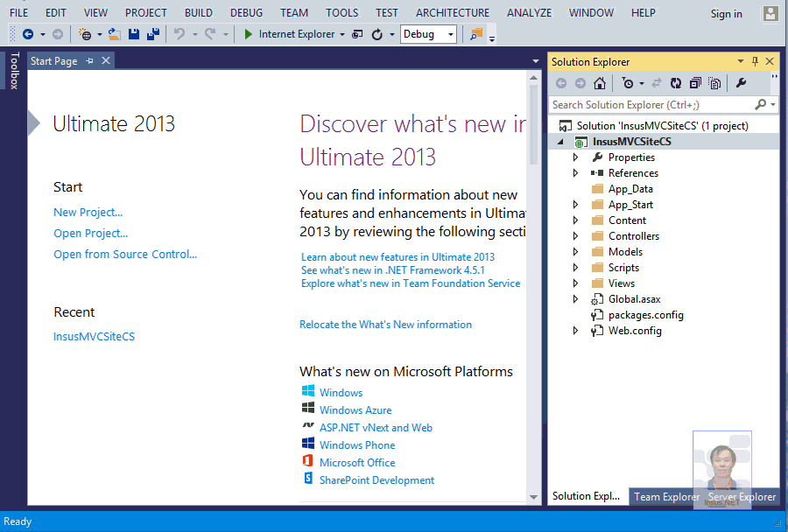
Task: Open the PROJECT menu
Action: (145, 12)
